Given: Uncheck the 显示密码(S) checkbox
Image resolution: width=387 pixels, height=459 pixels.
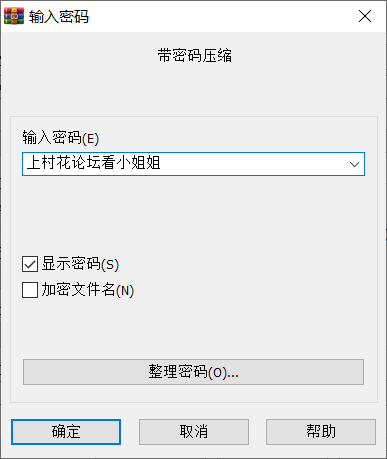Looking at the screenshot, I should pyautogui.click(x=30, y=264).
